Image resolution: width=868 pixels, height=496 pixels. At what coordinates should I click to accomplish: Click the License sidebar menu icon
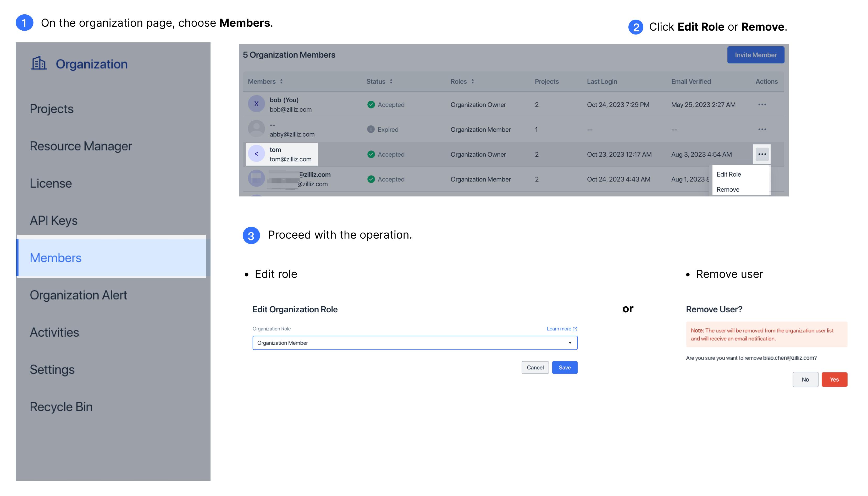coord(51,183)
